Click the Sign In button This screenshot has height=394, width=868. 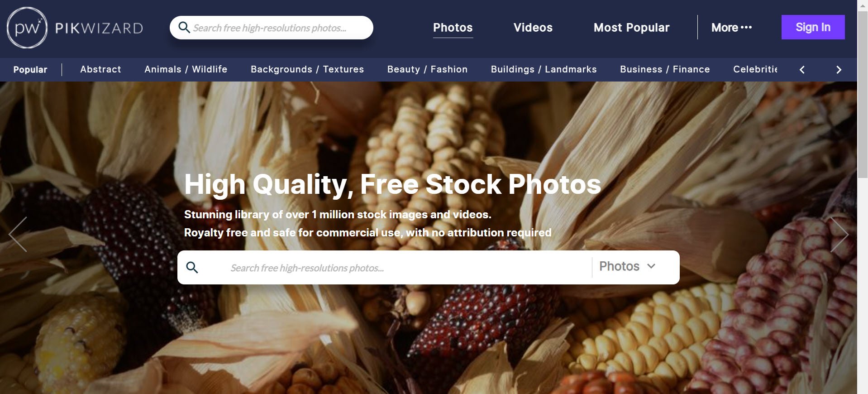[x=813, y=27]
